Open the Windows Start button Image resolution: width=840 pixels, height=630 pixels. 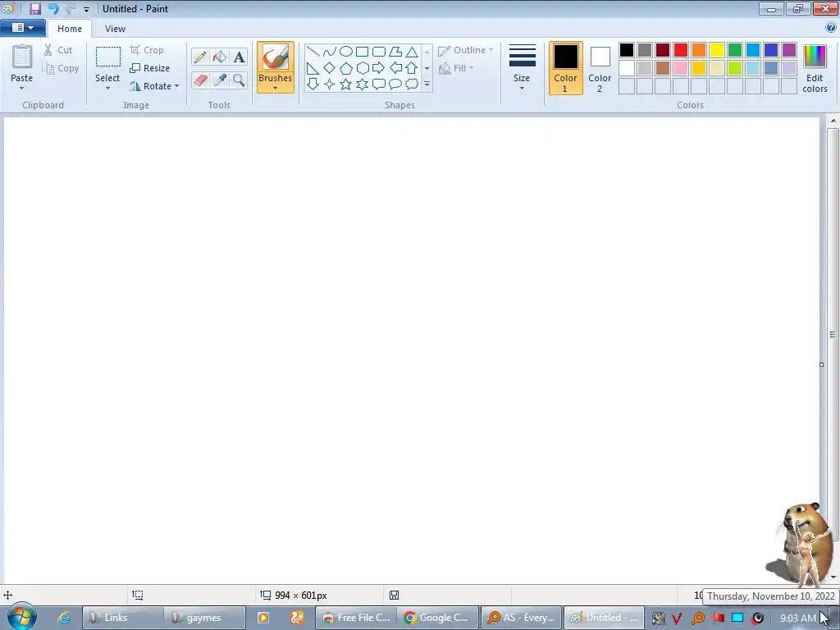[x=21, y=617]
